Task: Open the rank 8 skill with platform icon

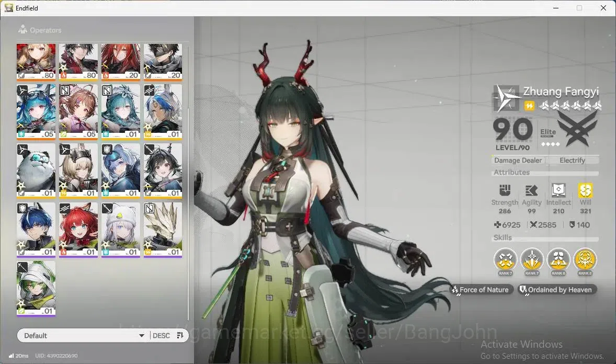Action: [x=558, y=259]
